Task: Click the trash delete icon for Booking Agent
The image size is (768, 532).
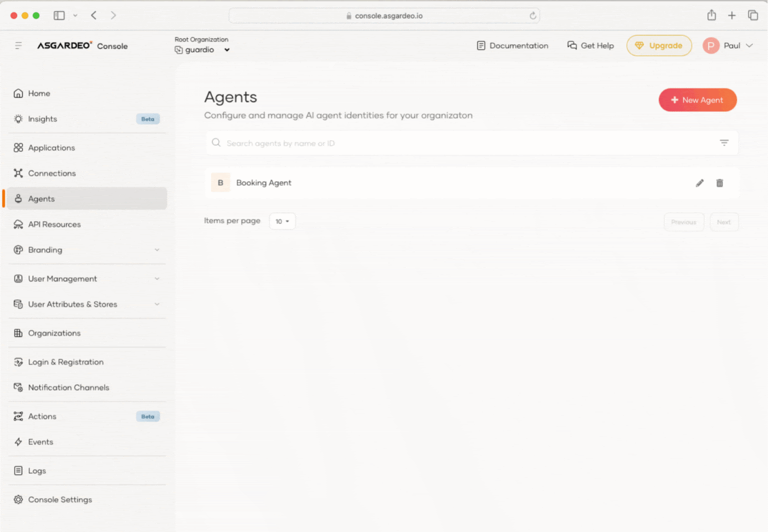Action: click(719, 183)
